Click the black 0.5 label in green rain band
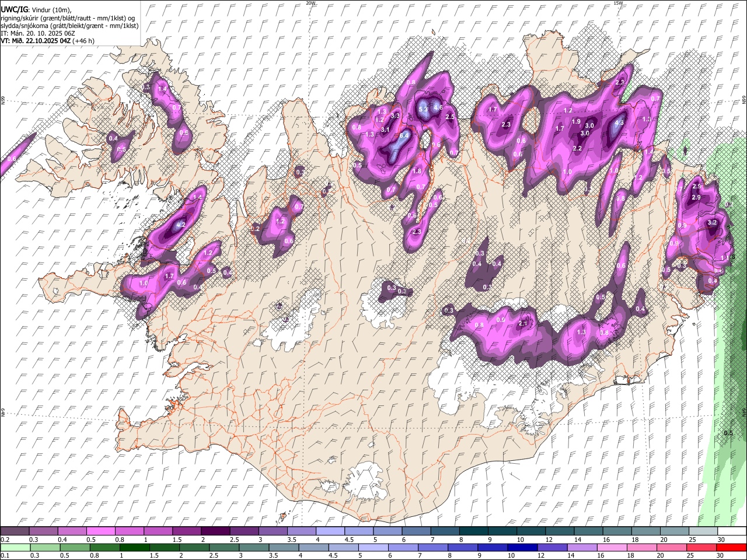 pos(728,433)
